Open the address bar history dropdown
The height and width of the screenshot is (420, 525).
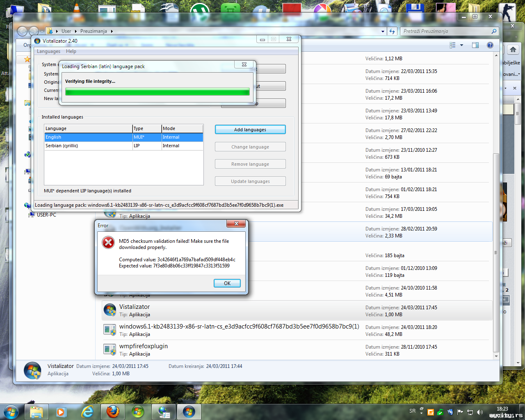pyautogui.click(x=383, y=31)
